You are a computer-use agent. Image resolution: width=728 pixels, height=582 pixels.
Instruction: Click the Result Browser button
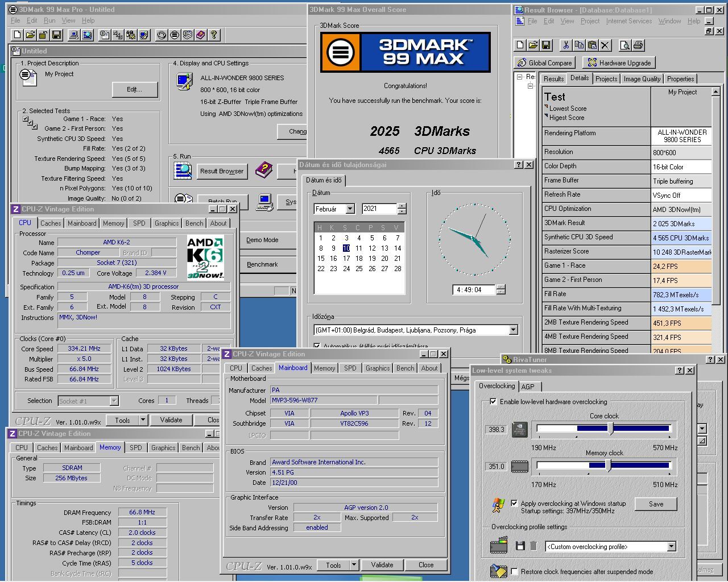click(x=222, y=171)
